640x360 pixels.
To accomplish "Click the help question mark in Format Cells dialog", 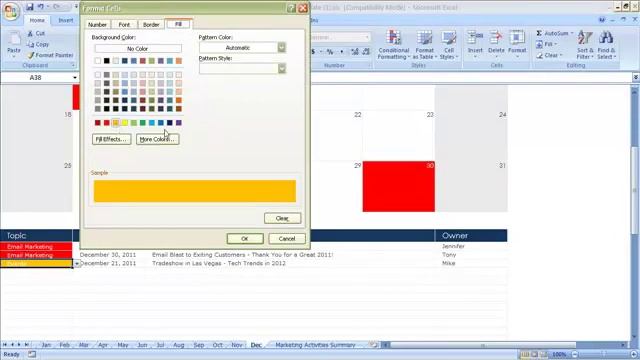I will pos(291,8).
